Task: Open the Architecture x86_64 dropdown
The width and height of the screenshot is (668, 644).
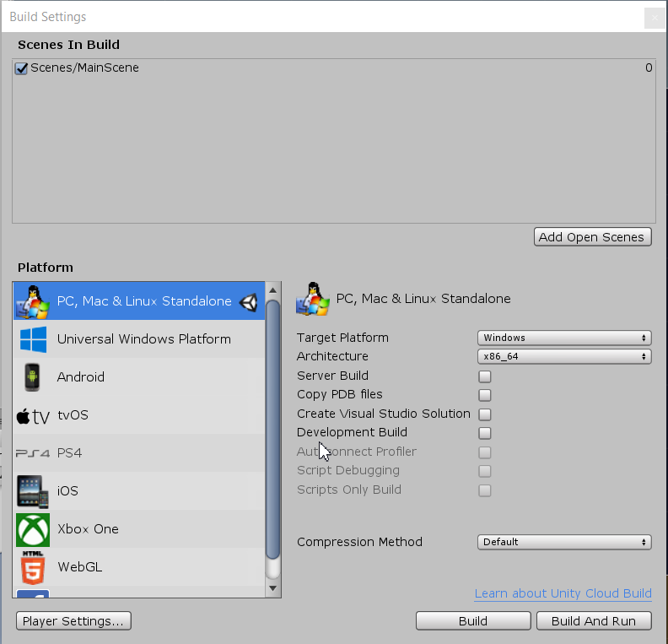Action: (x=564, y=356)
